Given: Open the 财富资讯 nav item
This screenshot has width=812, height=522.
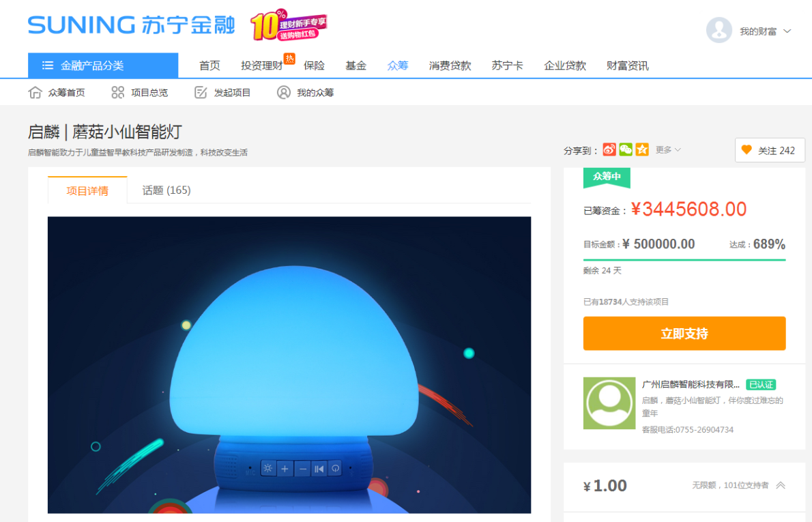Looking at the screenshot, I should [628, 66].
